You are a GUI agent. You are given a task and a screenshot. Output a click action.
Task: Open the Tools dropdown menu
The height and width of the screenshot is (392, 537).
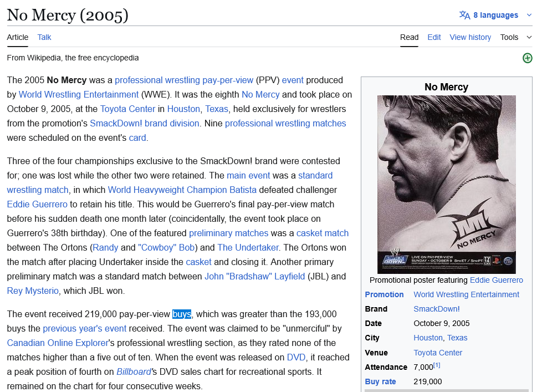(x=516, y=37)
